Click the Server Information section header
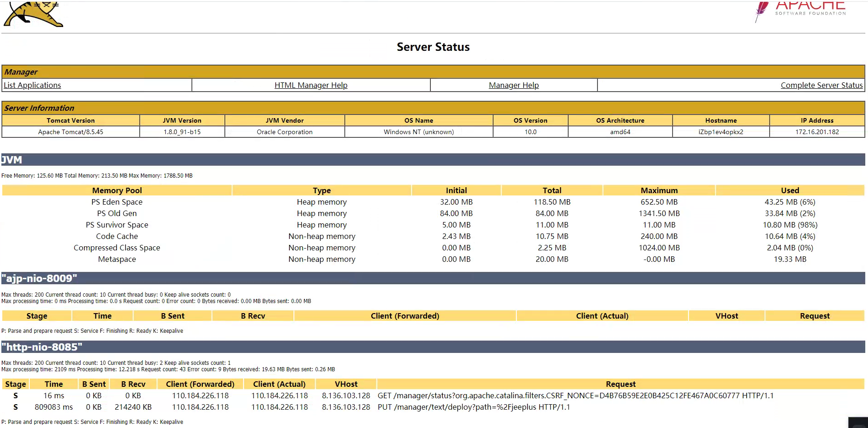The width and height of the screenshot is (868, 428). [x=433, y=108]
